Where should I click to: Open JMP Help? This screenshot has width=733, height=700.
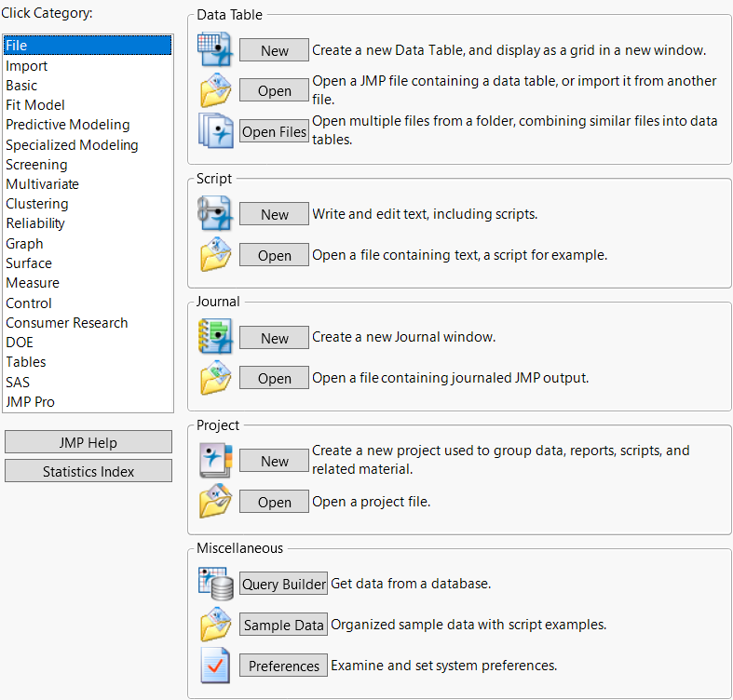point(88,442)
